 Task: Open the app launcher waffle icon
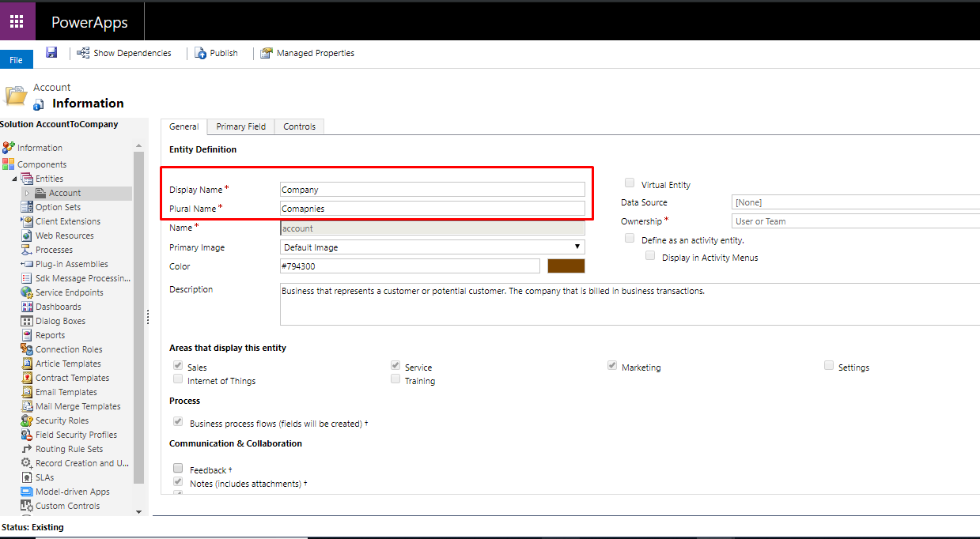(17, 21)
